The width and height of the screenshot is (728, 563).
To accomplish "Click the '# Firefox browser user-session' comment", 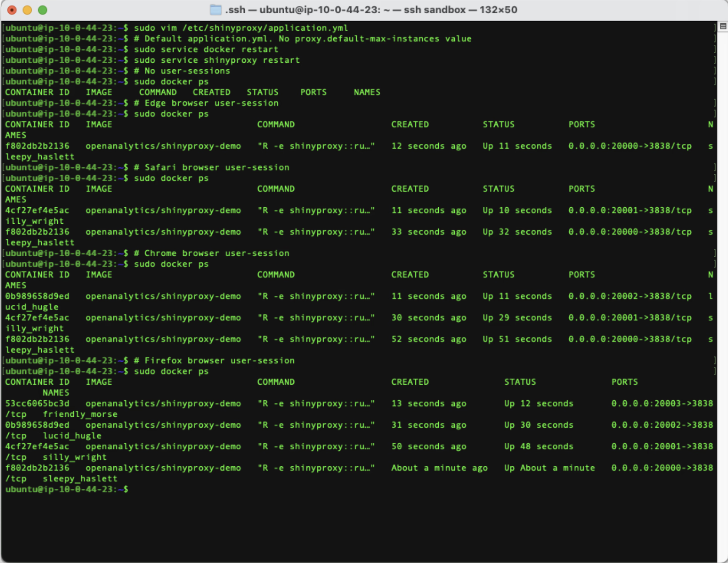I will [214, 360].
